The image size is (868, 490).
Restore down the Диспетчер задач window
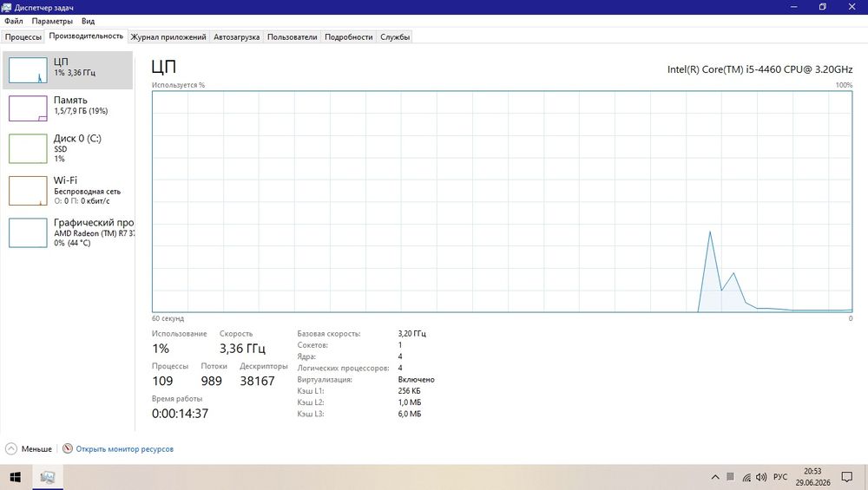823,7
